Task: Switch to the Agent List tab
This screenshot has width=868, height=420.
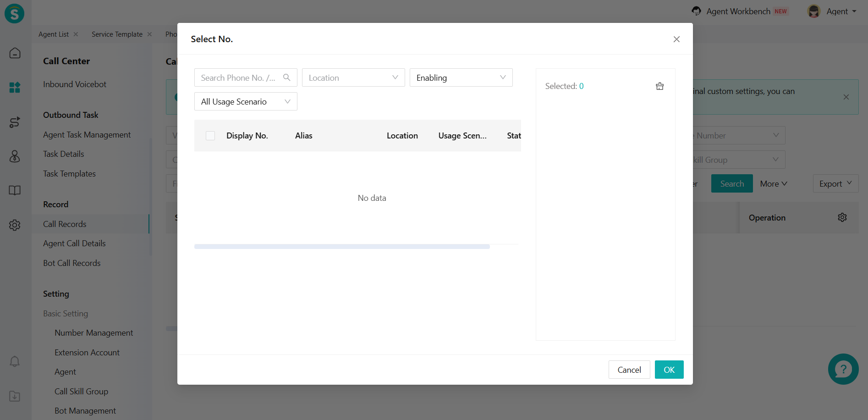Action: click(54, 34)
